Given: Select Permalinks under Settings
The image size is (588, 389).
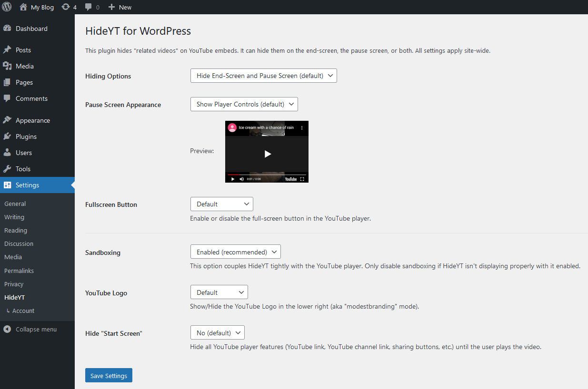Looking at the screenshot, I should tap(19, 270).
